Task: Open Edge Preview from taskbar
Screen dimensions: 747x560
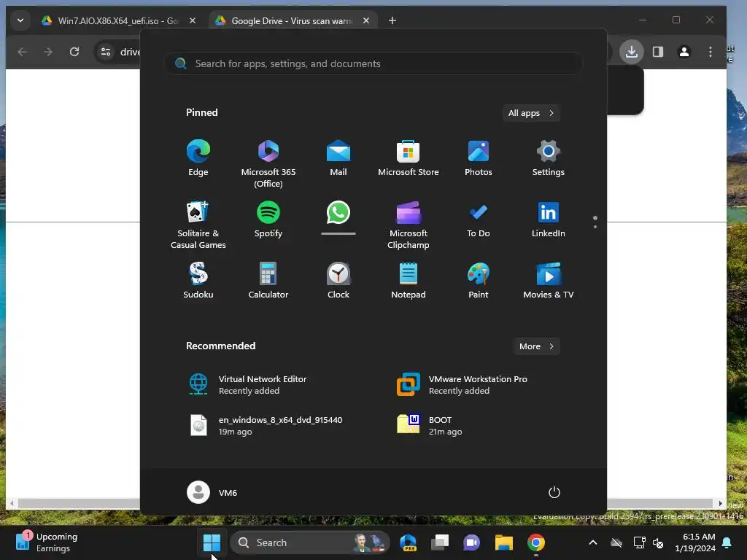Action: [x=409, y=542]
